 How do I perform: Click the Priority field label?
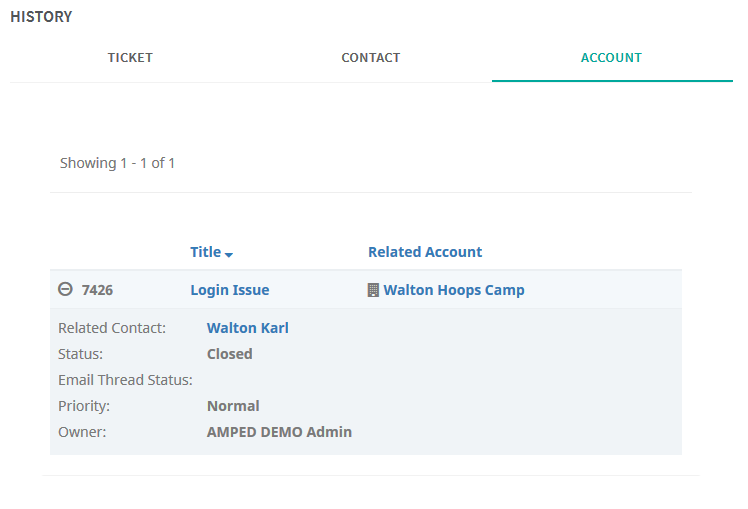pyautogui.click(x=84, y=406)
